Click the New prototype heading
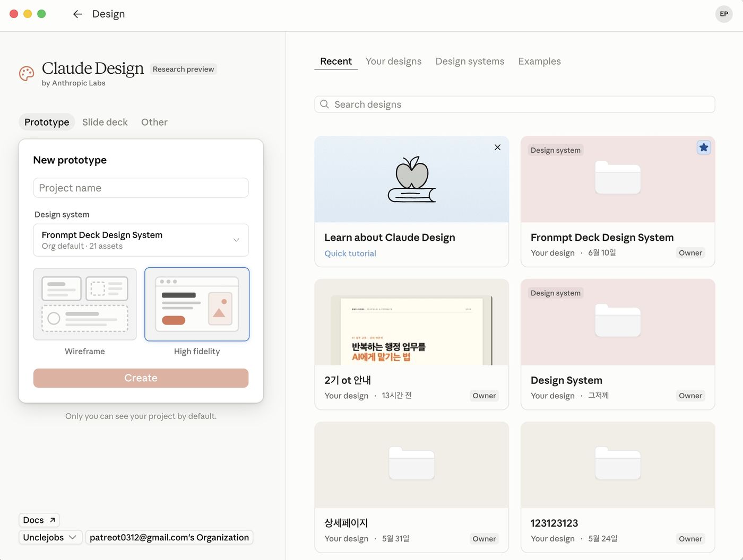 tap(70, 160)
